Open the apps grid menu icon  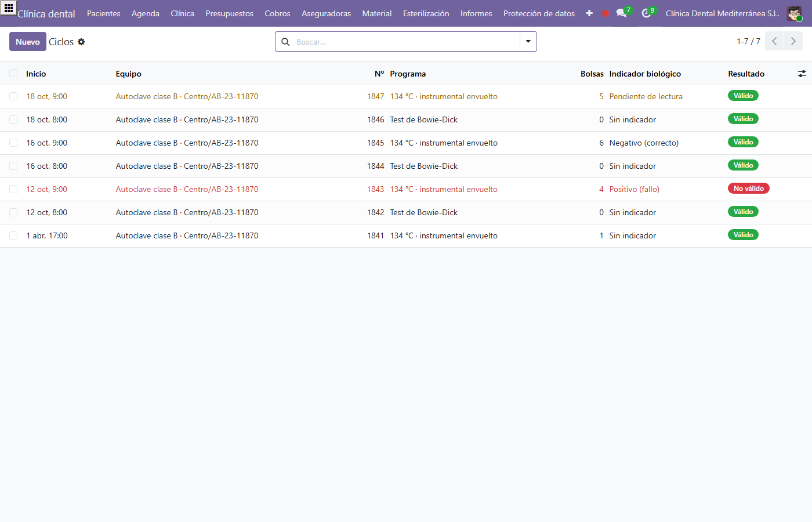click(9, 8)
